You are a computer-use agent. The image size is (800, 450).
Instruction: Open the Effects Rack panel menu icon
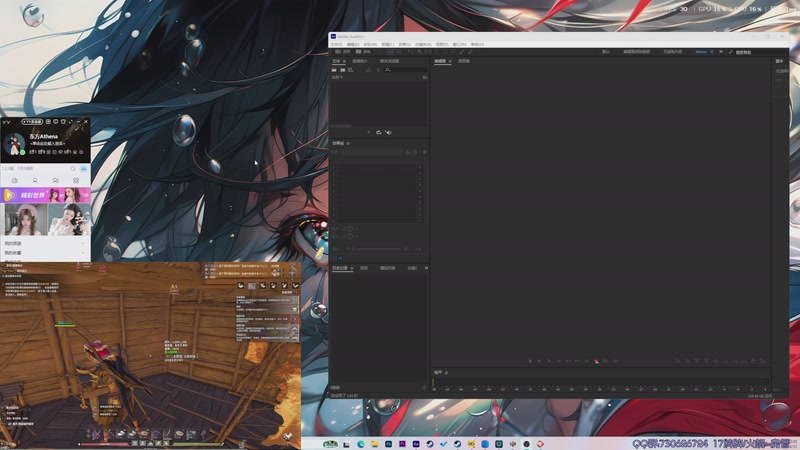(348, 143)
